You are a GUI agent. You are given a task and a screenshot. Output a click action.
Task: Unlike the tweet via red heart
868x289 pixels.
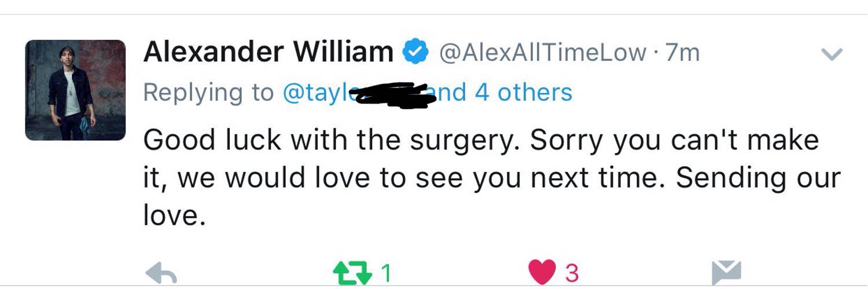pos(541,273)
